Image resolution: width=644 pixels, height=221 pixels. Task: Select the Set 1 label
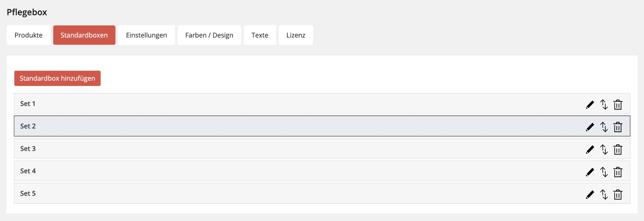[x=28, y=104]
